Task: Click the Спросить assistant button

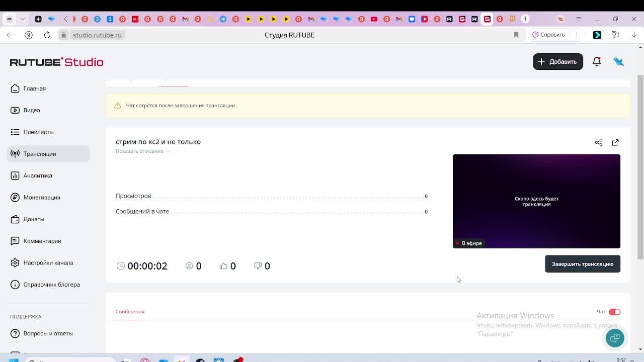Action: (x=549, y=35)
